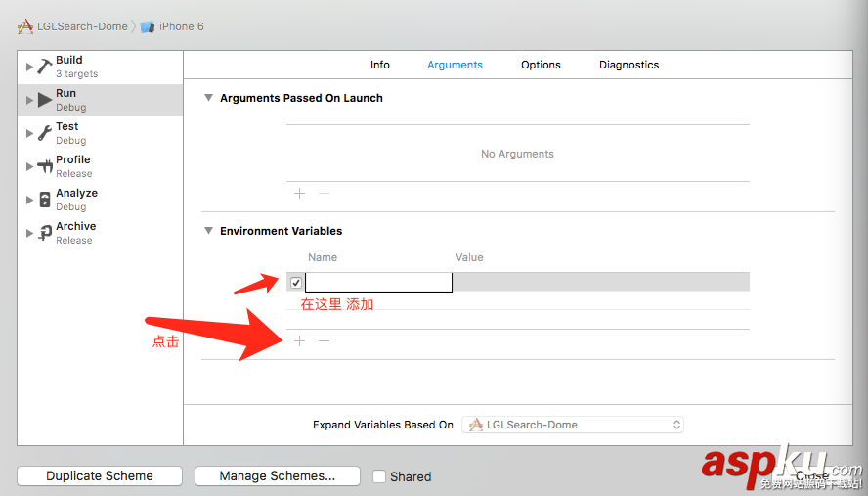Select the Profile Release row
Image resolution: width=868 pixels, height=496 pixels.
coord(101,166)
